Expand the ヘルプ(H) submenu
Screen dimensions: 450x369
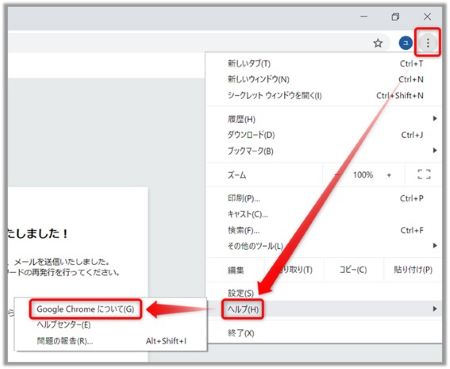(324, 309)
